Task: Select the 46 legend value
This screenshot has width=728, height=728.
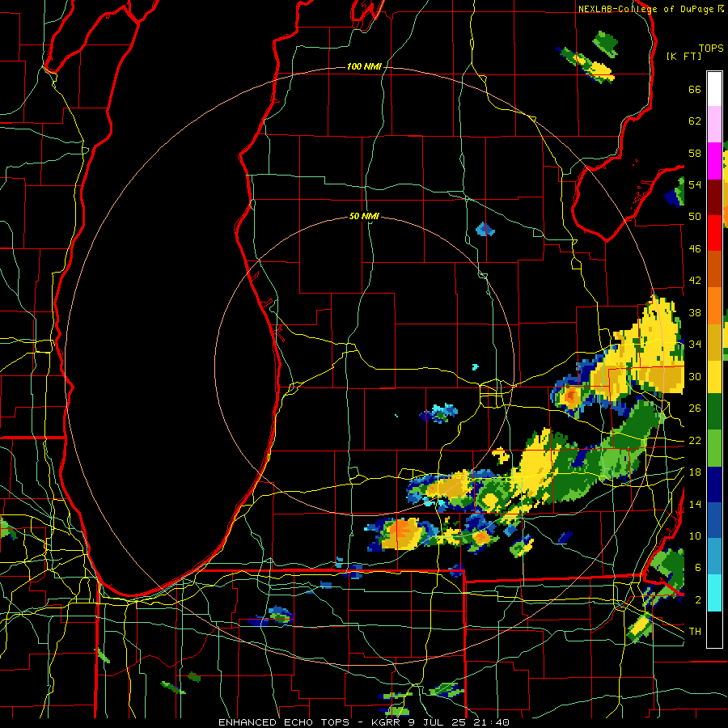Action: [695, 249]
